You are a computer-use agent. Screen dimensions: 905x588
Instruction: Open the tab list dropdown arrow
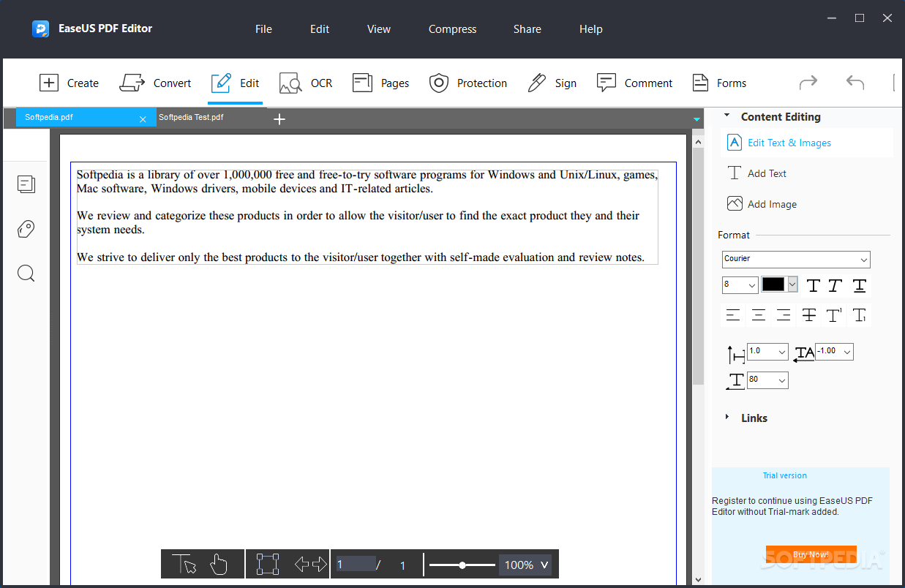pyautogui.click(x=697, y=118)
